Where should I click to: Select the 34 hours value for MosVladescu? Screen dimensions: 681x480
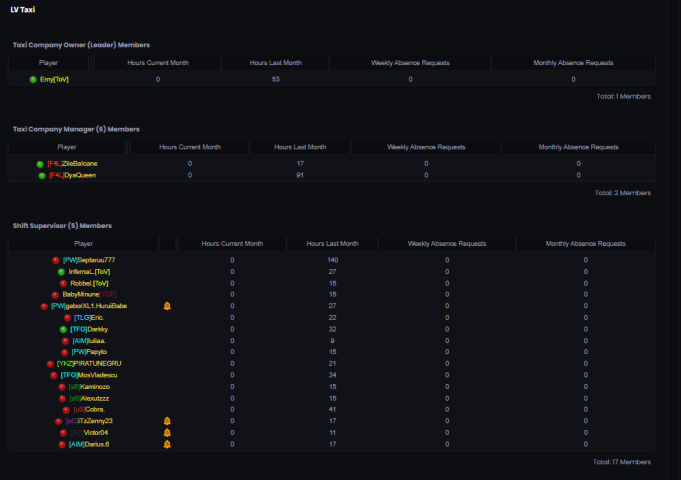pyautogui.click(x=333, y=375)
